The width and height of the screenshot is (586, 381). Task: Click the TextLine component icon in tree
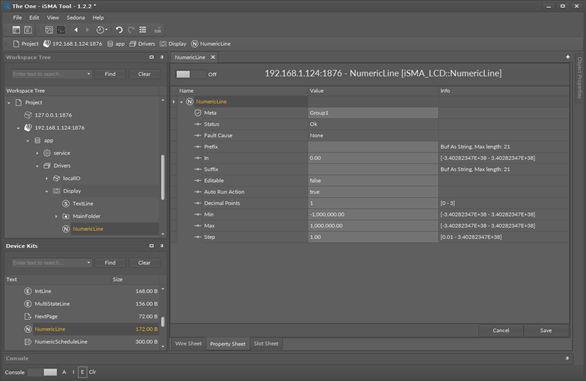[66, 203]
